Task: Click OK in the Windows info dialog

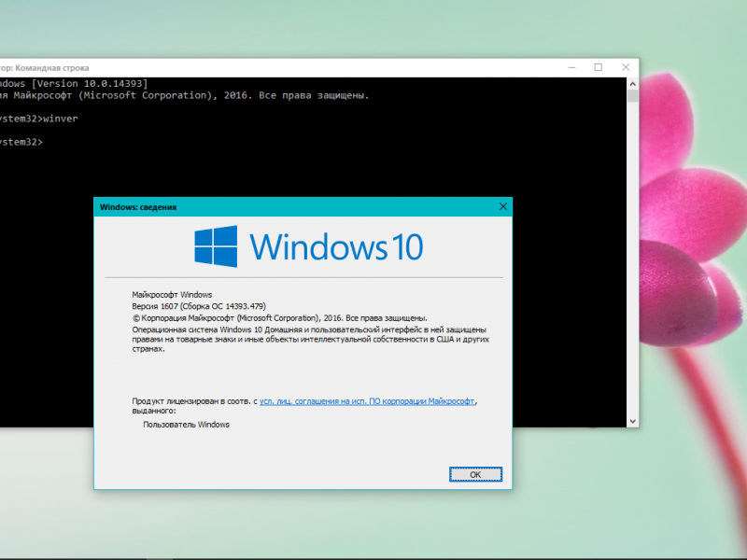Action: [475, 474]
